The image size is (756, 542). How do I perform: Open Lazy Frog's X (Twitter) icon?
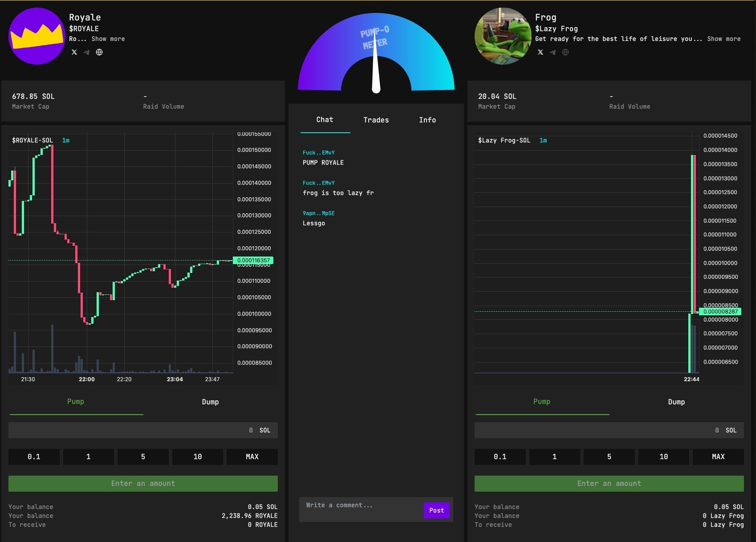click(541, 52)
